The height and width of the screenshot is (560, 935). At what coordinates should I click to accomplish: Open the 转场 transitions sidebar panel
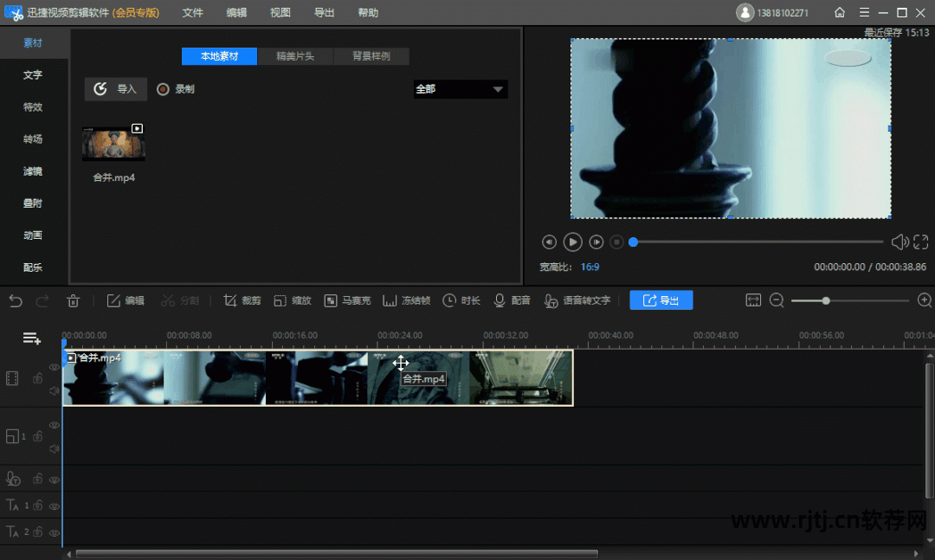33,139
